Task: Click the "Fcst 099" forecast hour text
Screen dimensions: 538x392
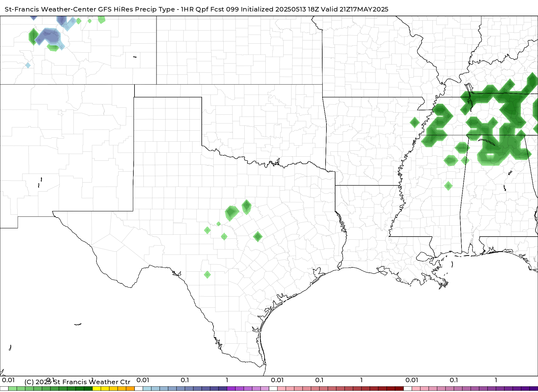Action: coord(224,9)
